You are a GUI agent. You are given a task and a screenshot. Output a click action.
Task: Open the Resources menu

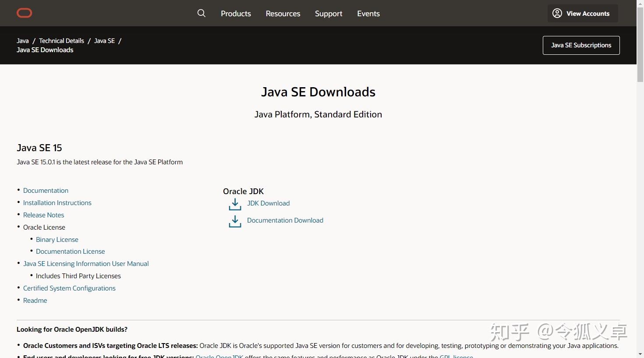point(283,14)
